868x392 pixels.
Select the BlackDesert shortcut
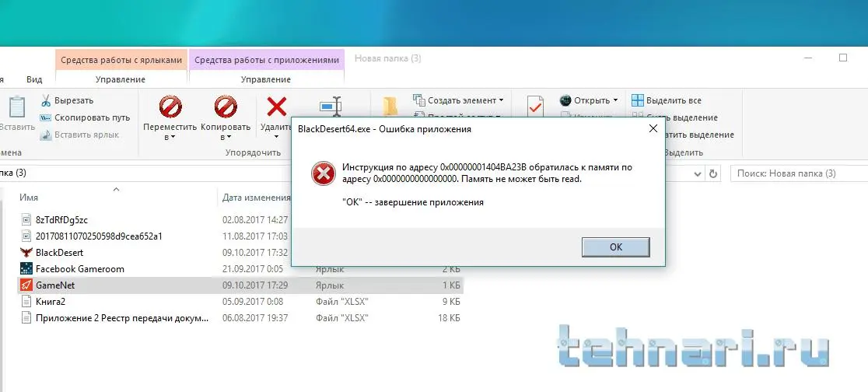click(59, 253)
